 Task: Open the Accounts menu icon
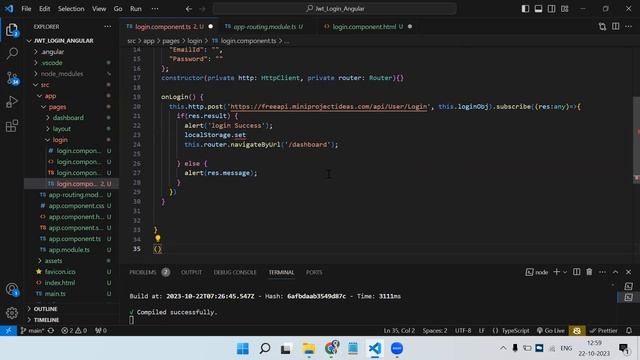pos(12,289)
